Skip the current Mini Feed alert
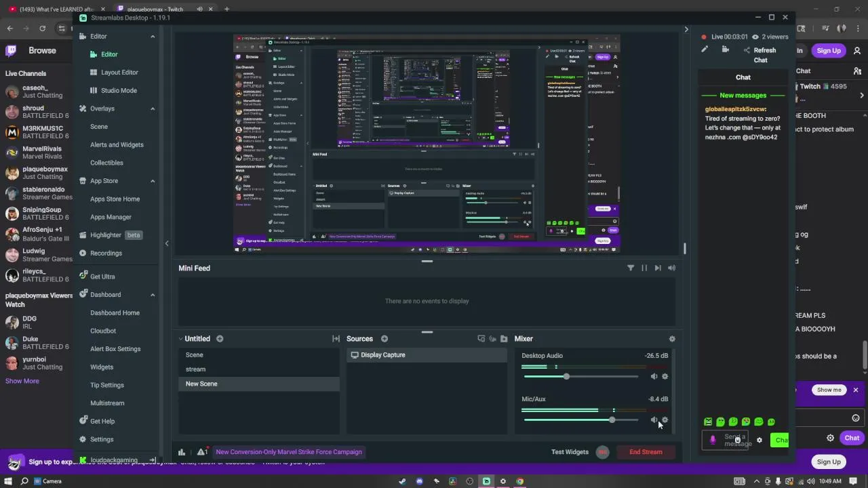Viewport: 868px width, 488px height. 658,268
